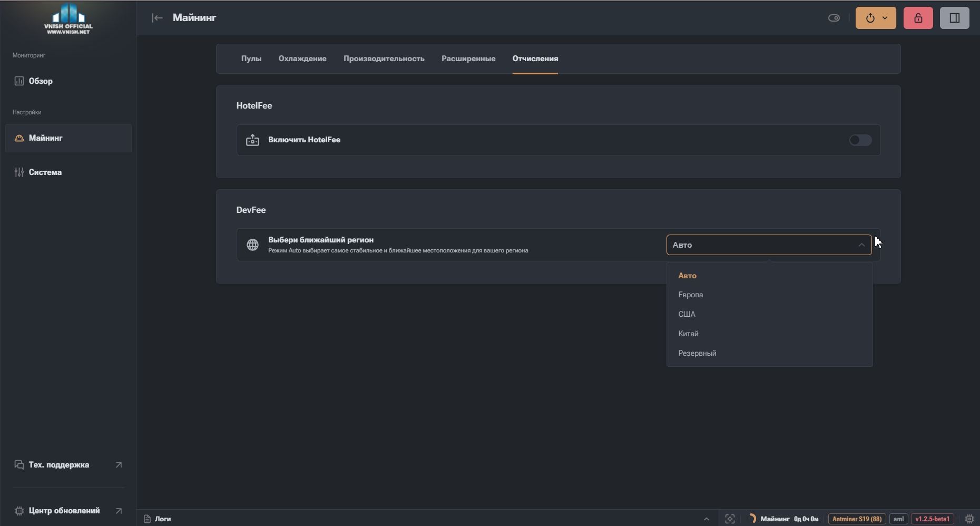Open the orange power button dropdown
Viewport: 980px width, 526px height.
[x=876, y=18]
